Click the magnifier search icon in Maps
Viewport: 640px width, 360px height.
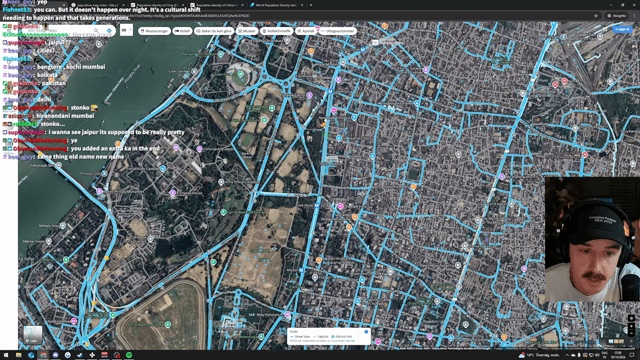(96, 31)
